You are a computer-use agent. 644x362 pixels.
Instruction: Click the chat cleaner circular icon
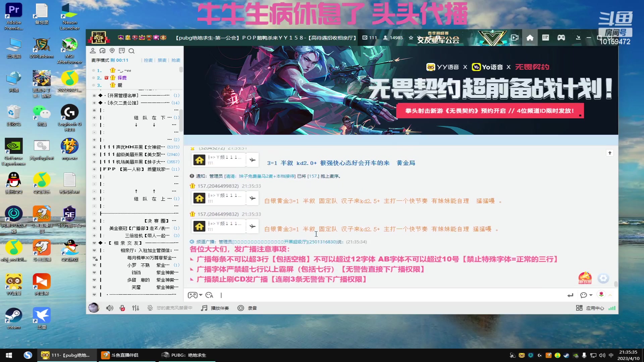[x=603, y=278]
